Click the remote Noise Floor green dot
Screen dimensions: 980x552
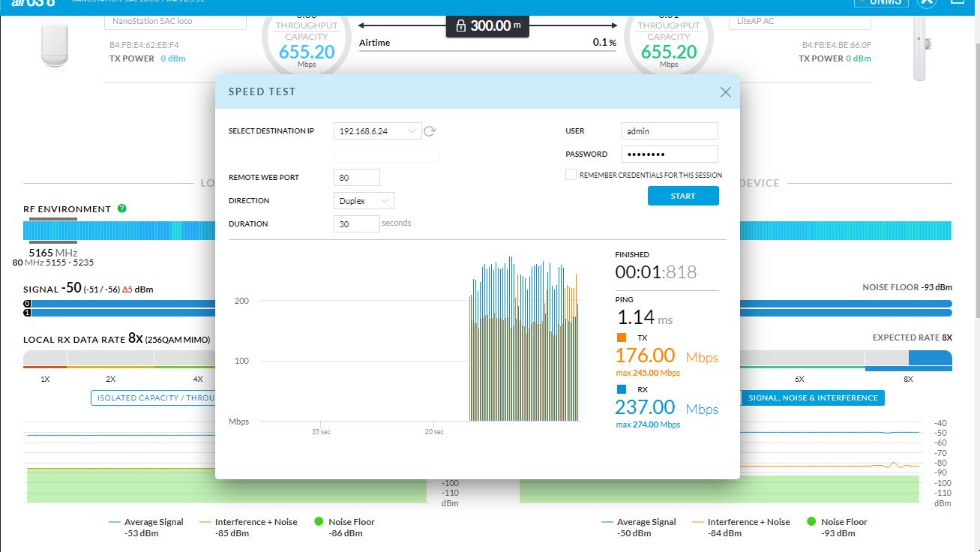coord(811,522)
